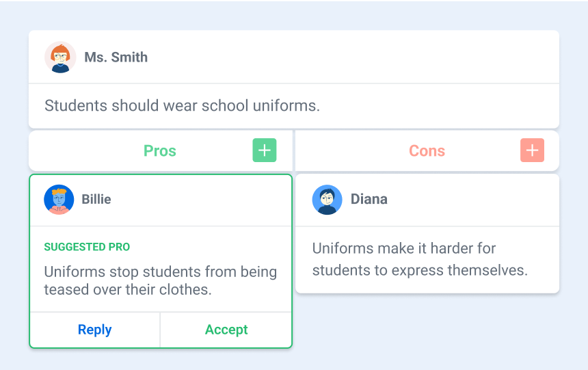
Task: Click the red plus icon next to Cons
Action: click(532, 150)
